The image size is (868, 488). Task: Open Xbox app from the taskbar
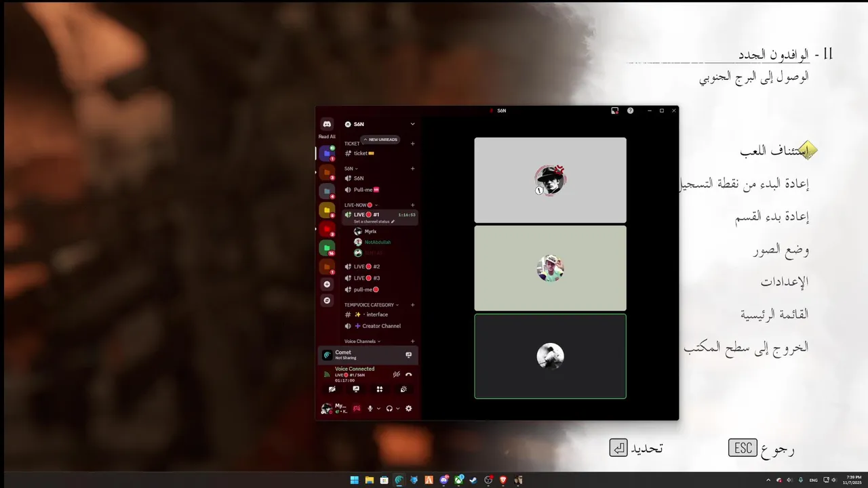point(458,480)
